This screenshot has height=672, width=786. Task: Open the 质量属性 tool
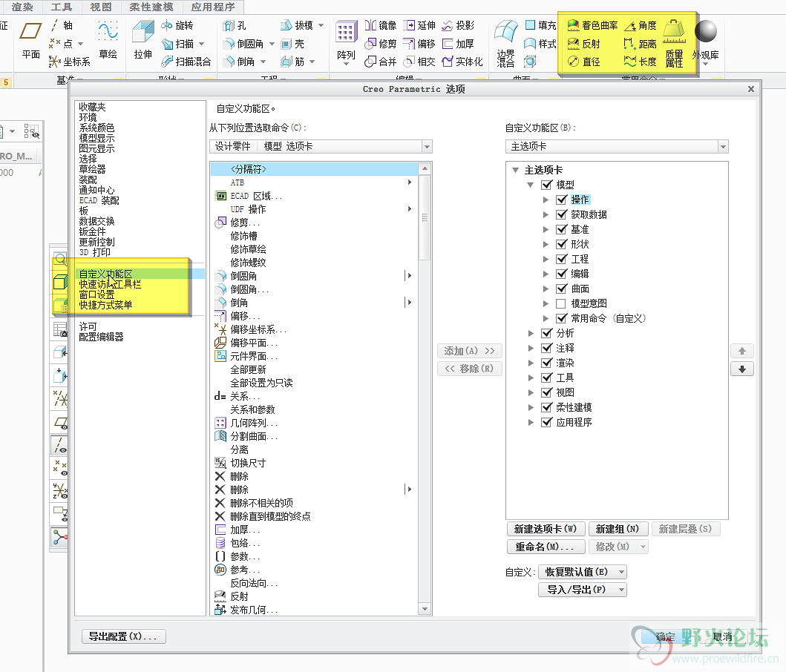pyautogui.click(x=674, y=44)
